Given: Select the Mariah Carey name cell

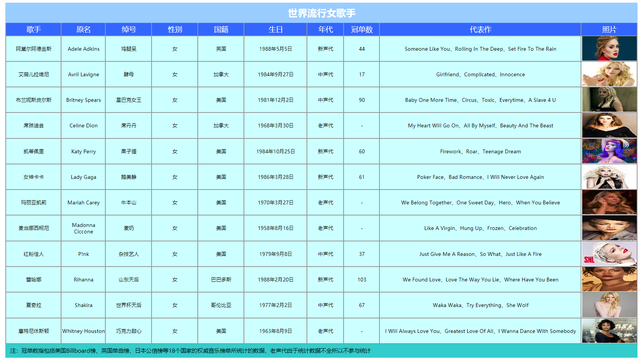Looking at the screenshot, I should click(x=84, y=202).
